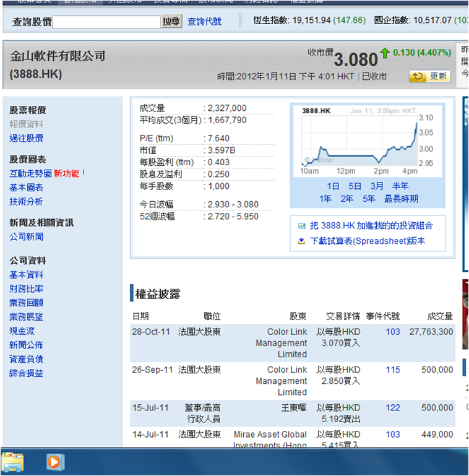Click the stock quote search input field
The width and height of the screenshot is (469, 476).
106,22
